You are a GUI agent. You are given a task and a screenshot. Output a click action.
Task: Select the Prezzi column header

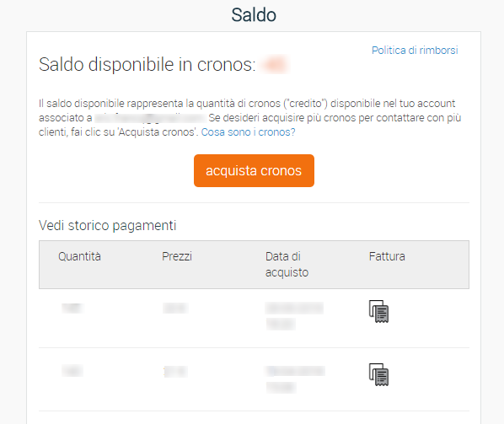[x=177, y=256]
